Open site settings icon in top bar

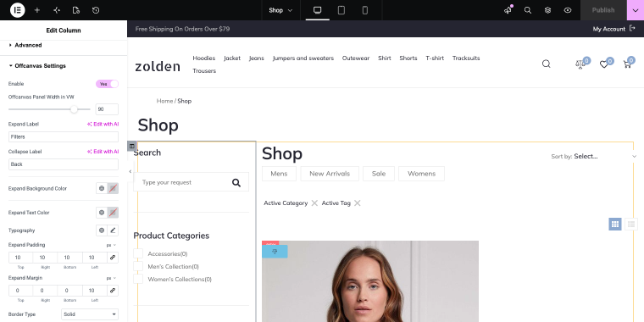[57, 10]
